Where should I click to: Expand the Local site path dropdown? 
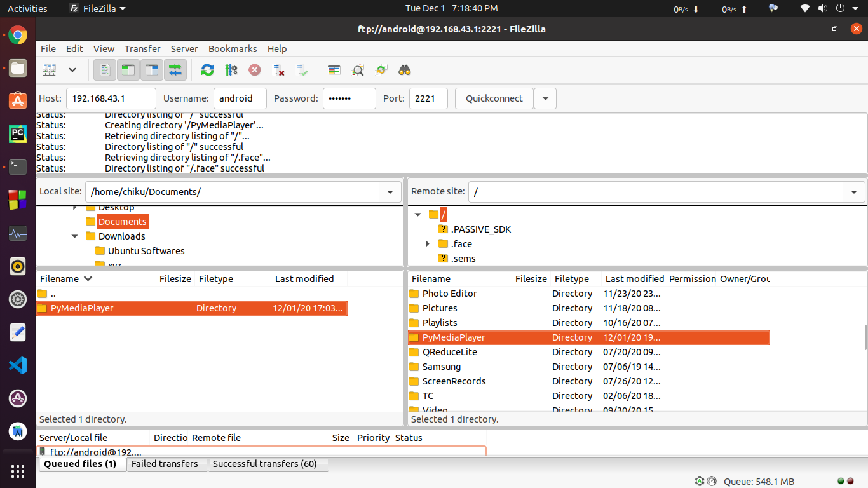pos(390,192)
